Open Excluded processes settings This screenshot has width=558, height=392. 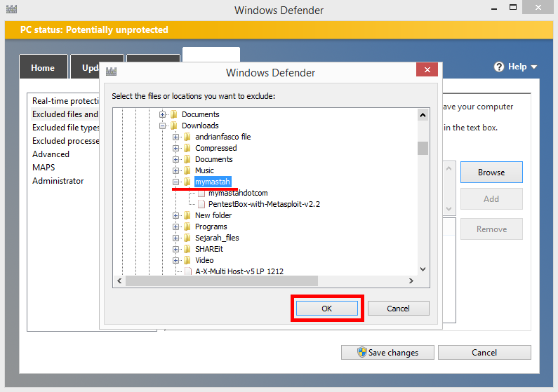pyautogui.click(x=65, y=141)
